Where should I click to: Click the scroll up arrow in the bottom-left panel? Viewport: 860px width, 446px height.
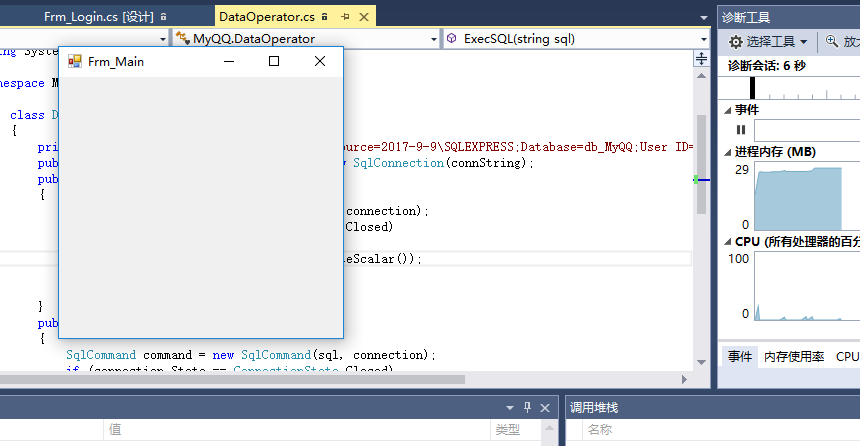tap(549, 428)
